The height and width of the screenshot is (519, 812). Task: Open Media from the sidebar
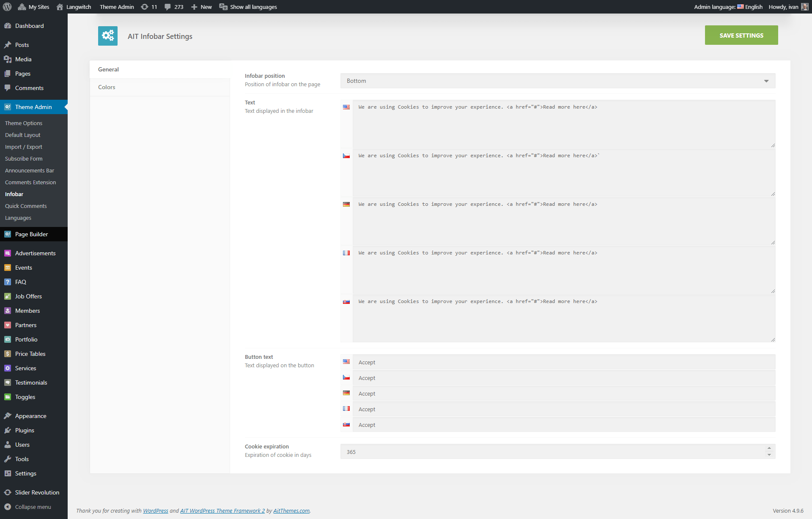34,59
